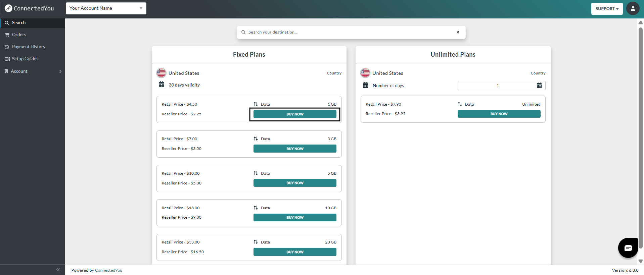
Task: Click the United States flag in Fixed Plans
Action: point(162,73)
